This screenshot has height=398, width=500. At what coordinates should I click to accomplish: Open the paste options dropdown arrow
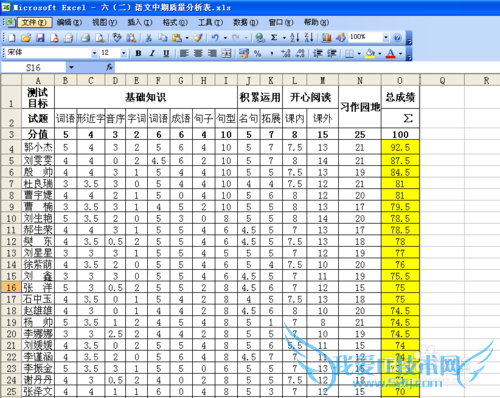pos(187,38)
